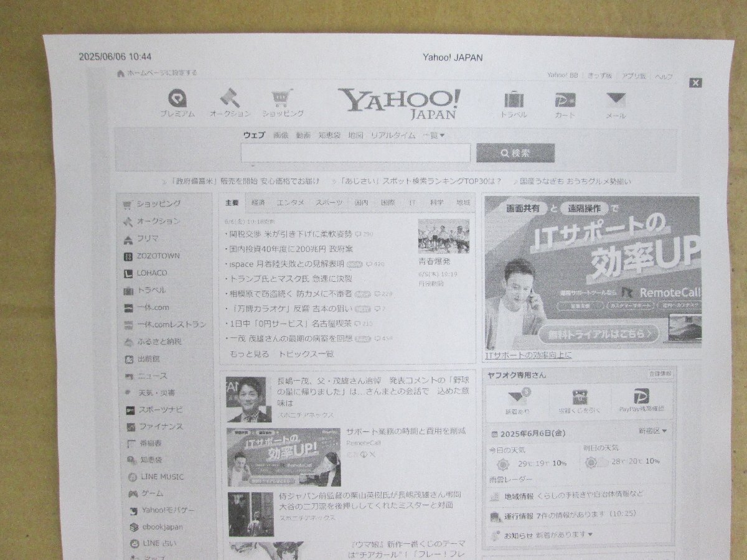Open the トラベル suitcase icon
This screenshot has width=747, height=560.
[x=514, y=100]
